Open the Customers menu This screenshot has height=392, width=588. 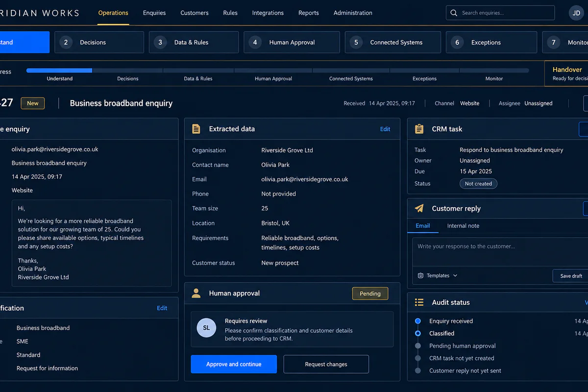195,13
